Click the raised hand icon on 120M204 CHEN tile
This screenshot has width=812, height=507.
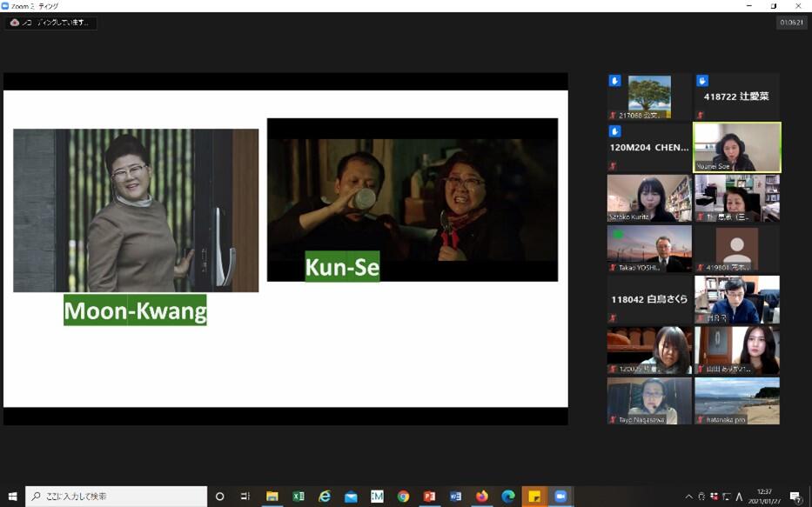614,131
